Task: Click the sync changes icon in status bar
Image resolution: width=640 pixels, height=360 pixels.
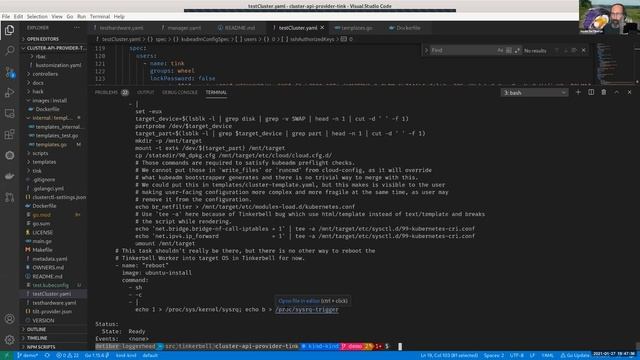Action: tap(47, 356)
